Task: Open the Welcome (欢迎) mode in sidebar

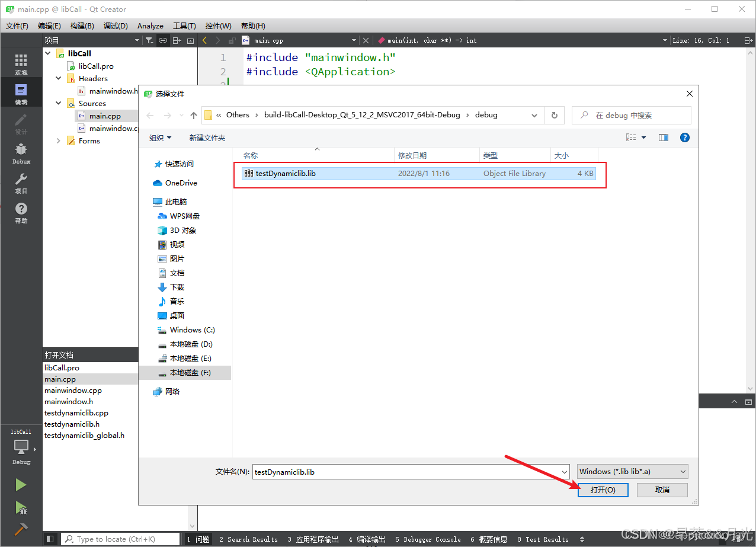Action: click(x=21, y=64)
